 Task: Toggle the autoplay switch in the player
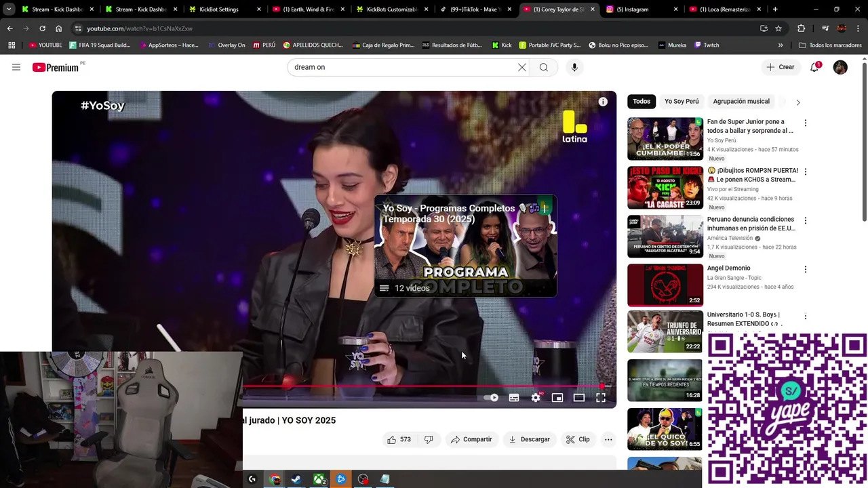click(491, 398)
